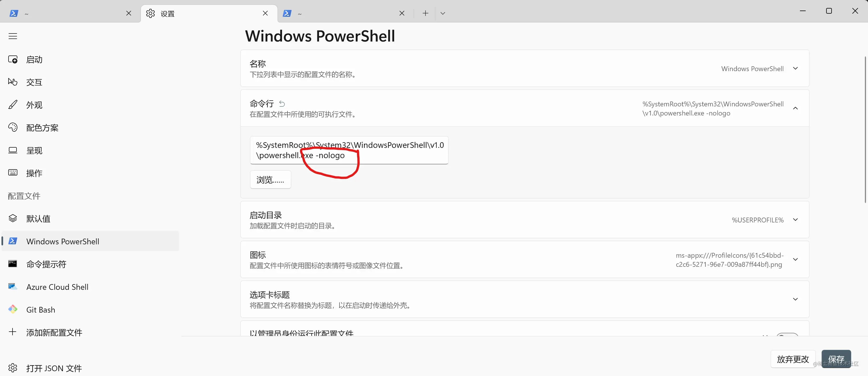Click the 呈现 display icon
Screen dimensions: 868x376
(x=13, y=150)
